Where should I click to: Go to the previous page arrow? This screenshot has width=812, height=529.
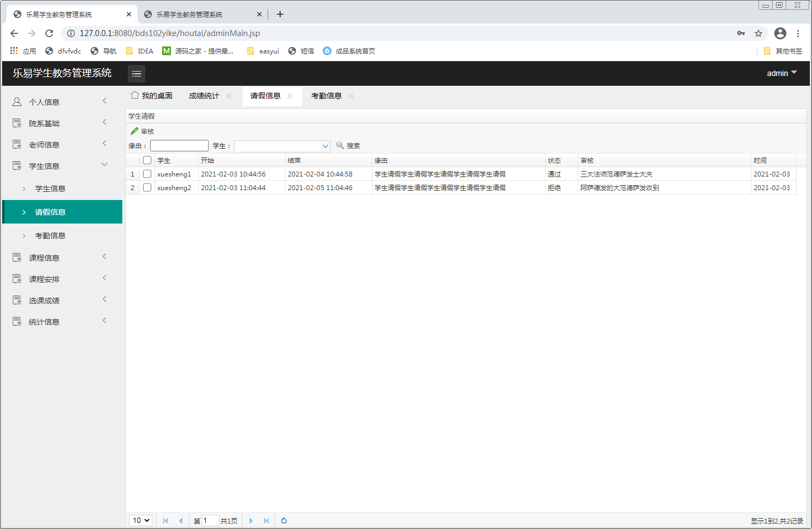tap(181, 521)
